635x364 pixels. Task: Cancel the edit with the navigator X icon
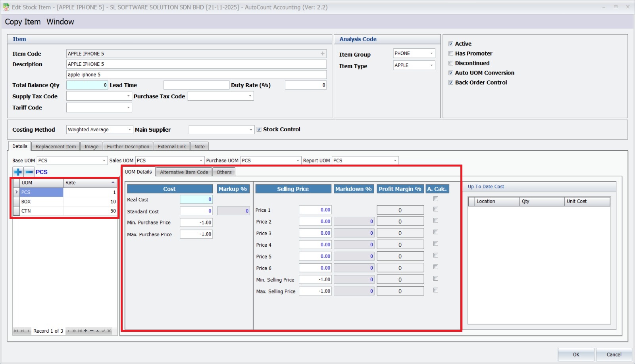click(109, 331)
